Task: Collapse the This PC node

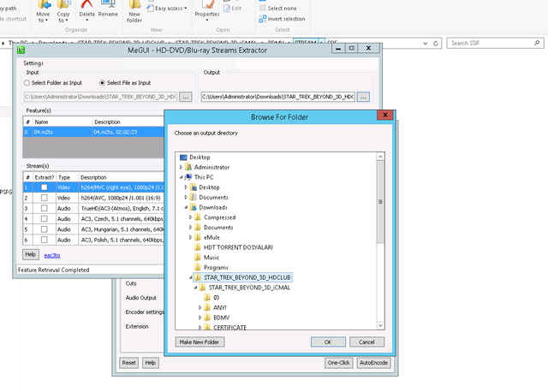Action: (x=181, y=177)
